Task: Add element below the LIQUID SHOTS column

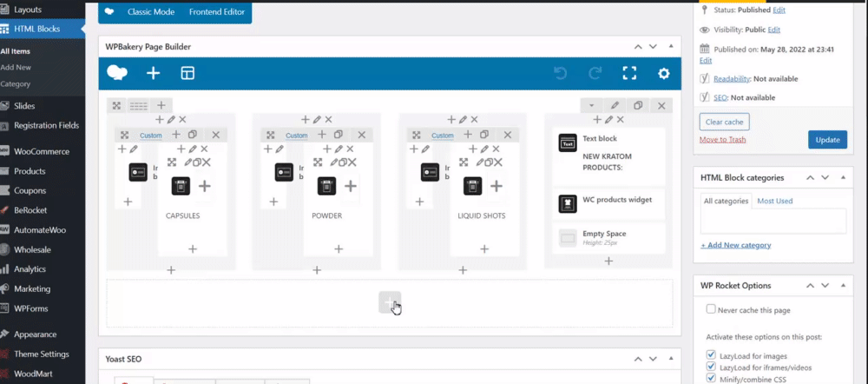Action: point(463,270)
